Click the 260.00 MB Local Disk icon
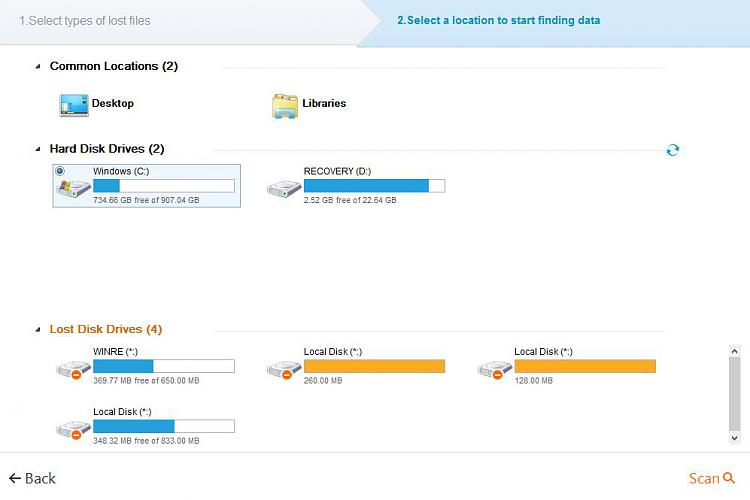The image size is (750, 500). click(284, 370)
